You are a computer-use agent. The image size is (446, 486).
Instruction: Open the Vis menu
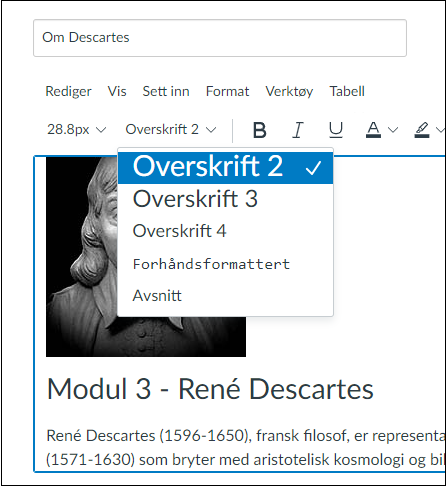[117, 91]
